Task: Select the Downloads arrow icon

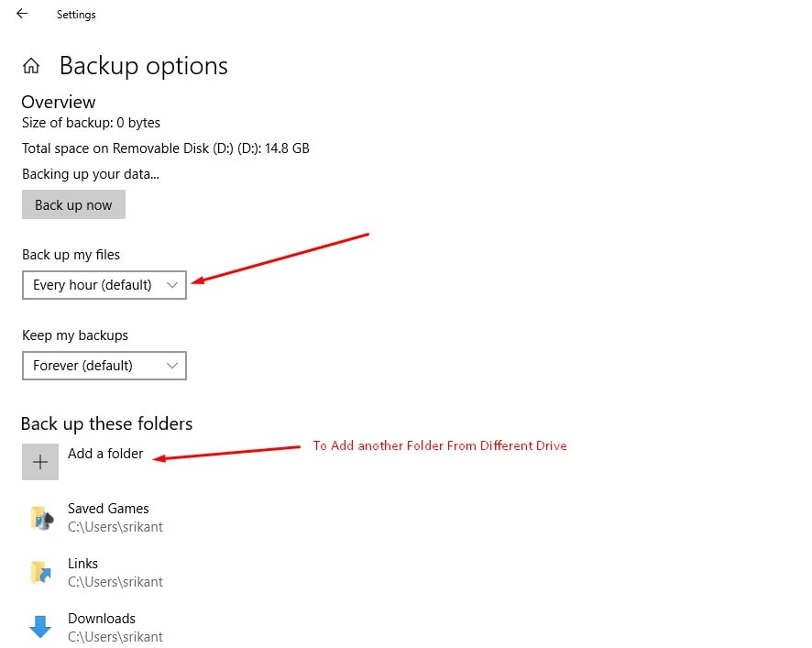Action: [x=40, y=626]
